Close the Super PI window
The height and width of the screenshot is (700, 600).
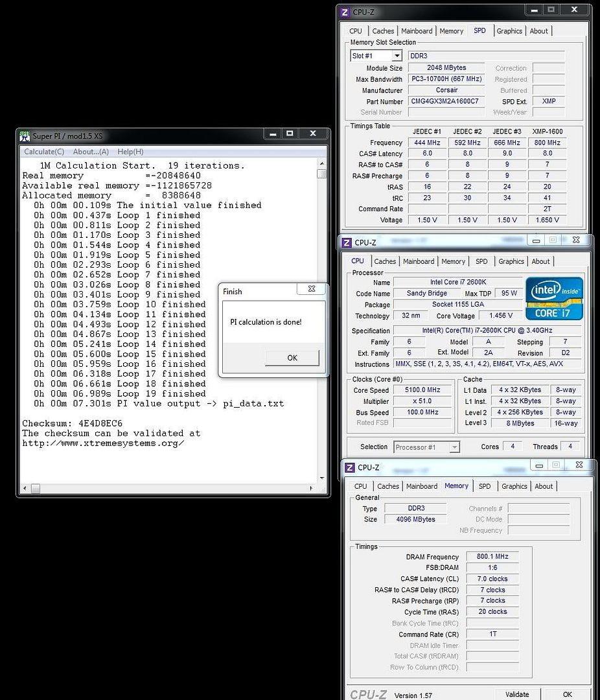(313, 134)
